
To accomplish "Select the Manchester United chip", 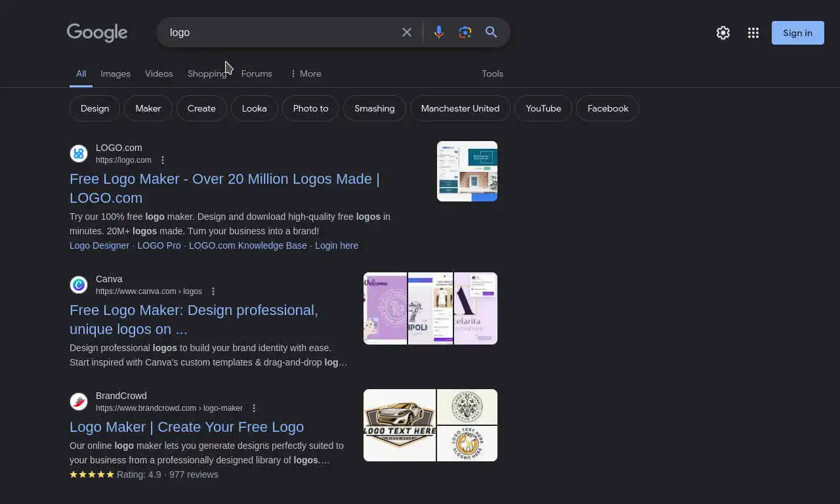I will [x=460, y=108].
